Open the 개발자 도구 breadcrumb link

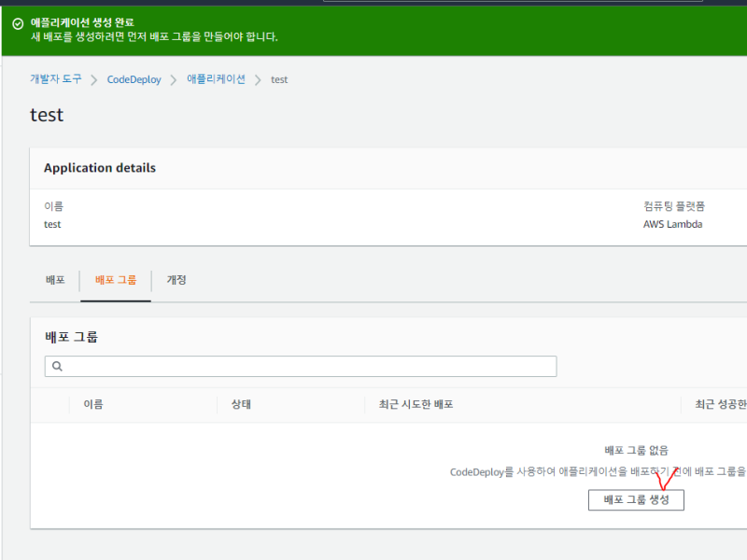point(56,79)
